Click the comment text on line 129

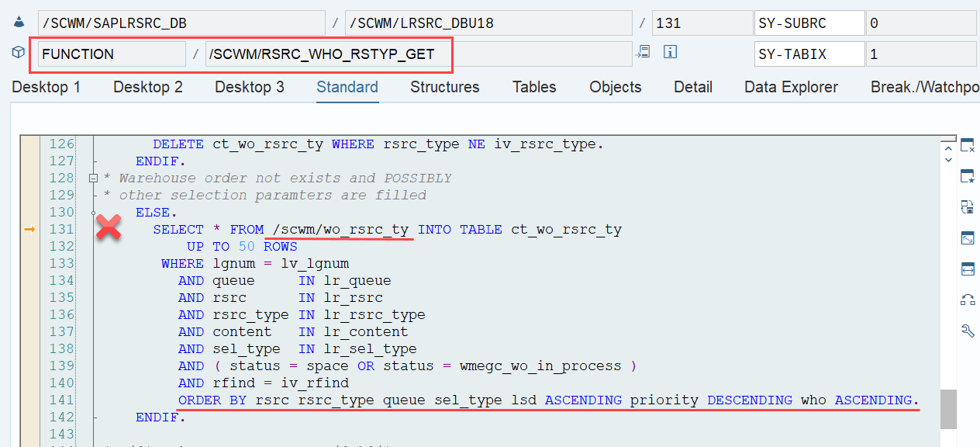pos(264,196)
